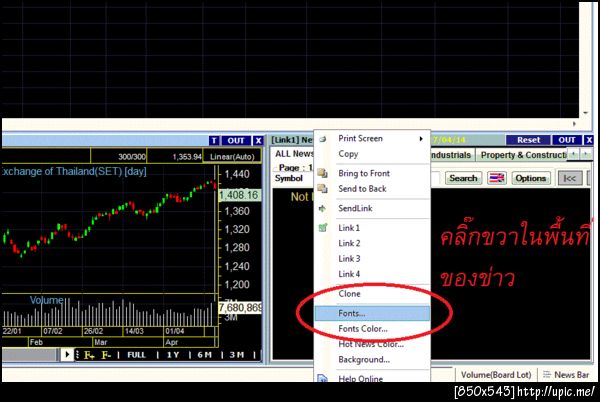Close the news window with X
This screenshot has height=402, width=600.
tap(589, 140)
